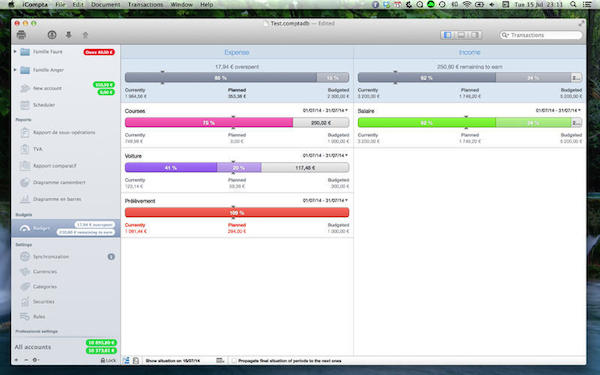Open the Courses budget date range dropdown
Viewport: 600px width, 375px height.
(325, 111)
